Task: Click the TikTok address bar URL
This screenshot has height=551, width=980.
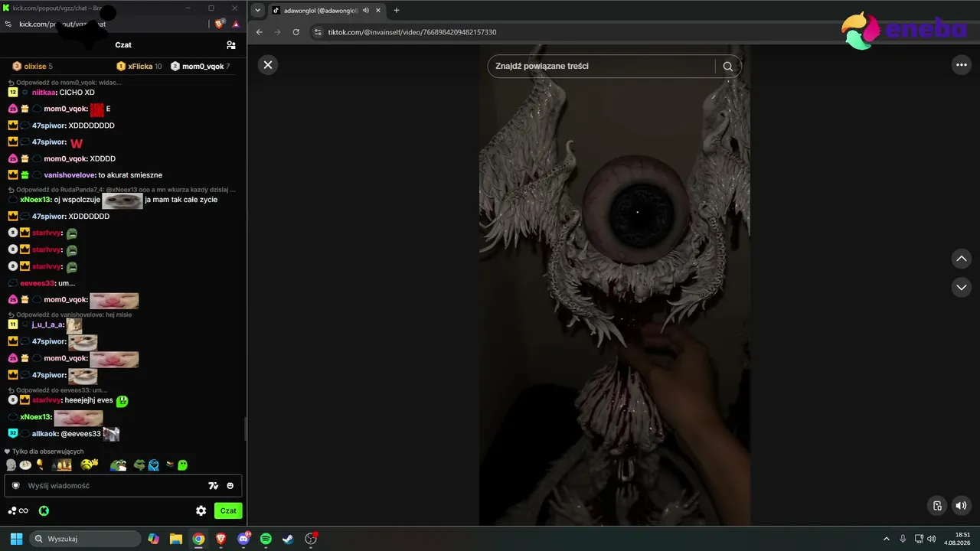Action: tap(412, 32)
